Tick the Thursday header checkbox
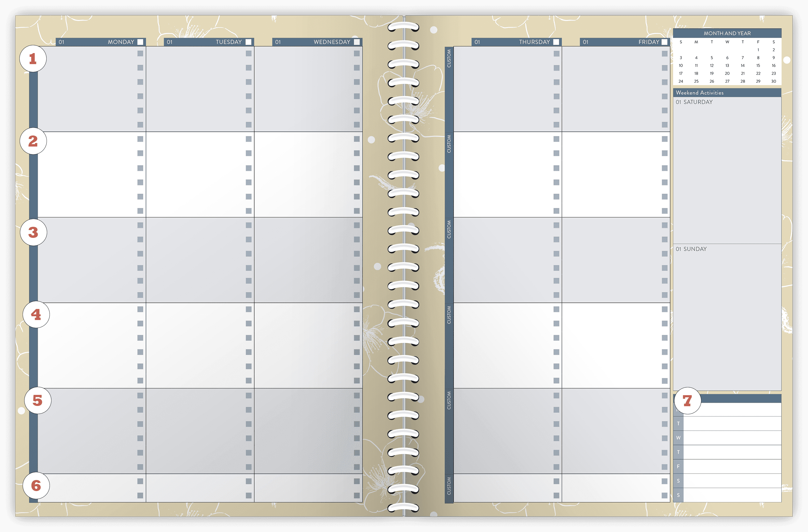Viewport: 808px width, 532px height. pos(556,42)
